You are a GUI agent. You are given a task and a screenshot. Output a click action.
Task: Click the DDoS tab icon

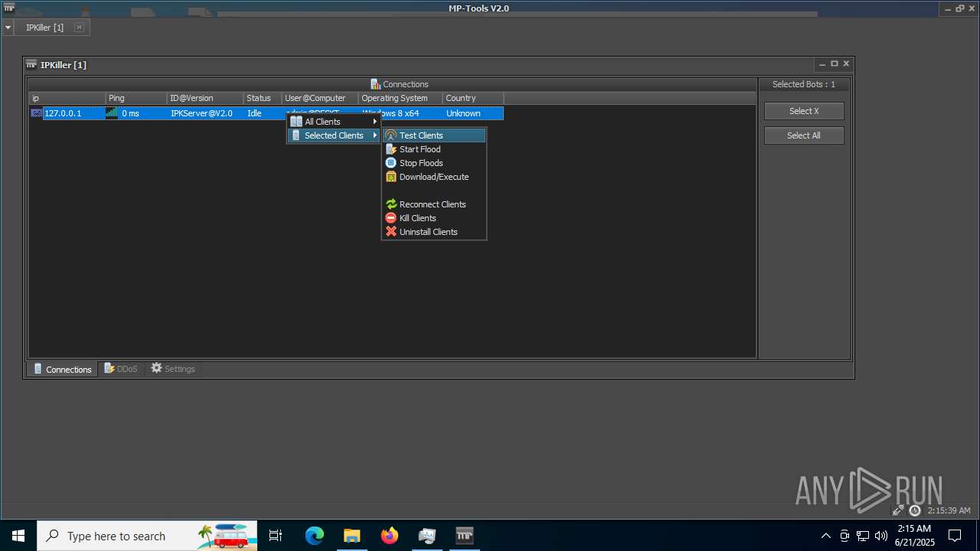pyautogui.click(x=109, y=368)
